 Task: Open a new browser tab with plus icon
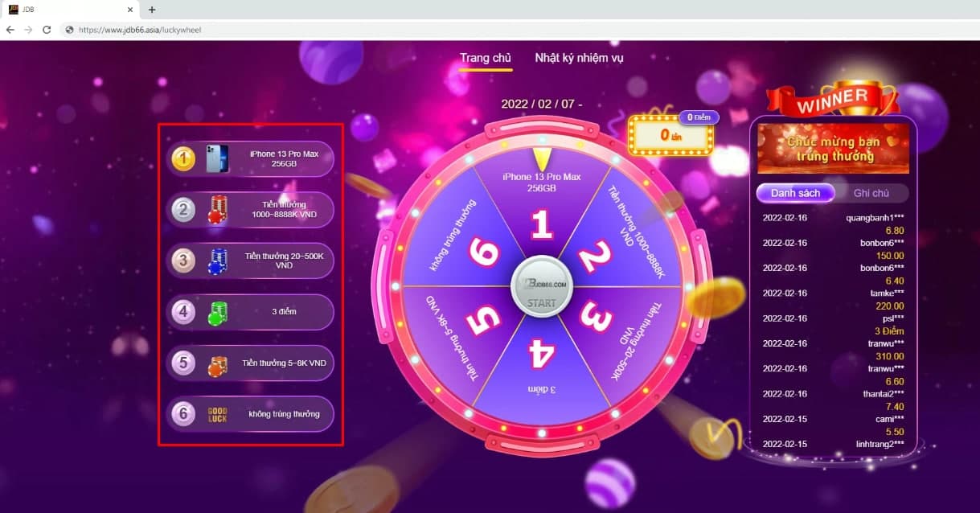pyautogui.click(x=152, y=10)
